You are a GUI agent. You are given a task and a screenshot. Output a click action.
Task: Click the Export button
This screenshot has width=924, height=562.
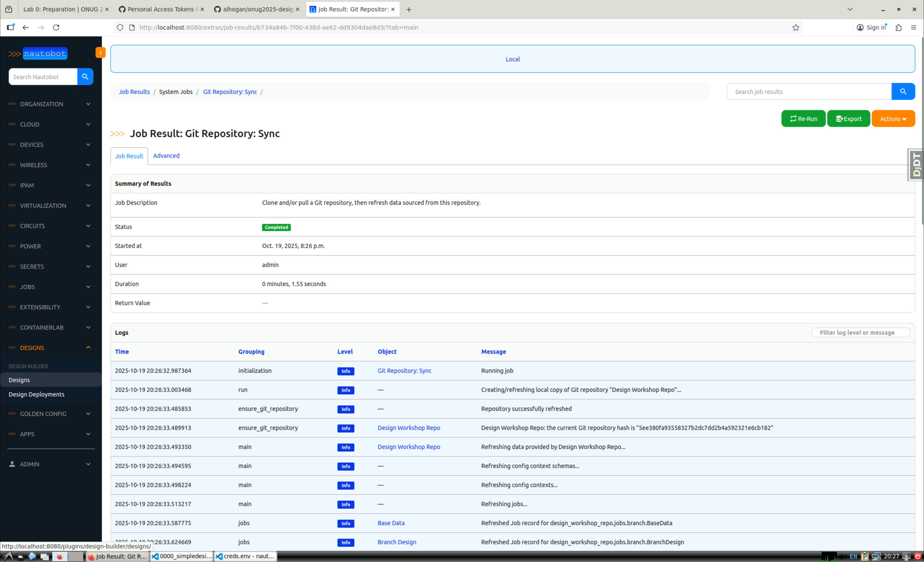(x=848, y=119)
